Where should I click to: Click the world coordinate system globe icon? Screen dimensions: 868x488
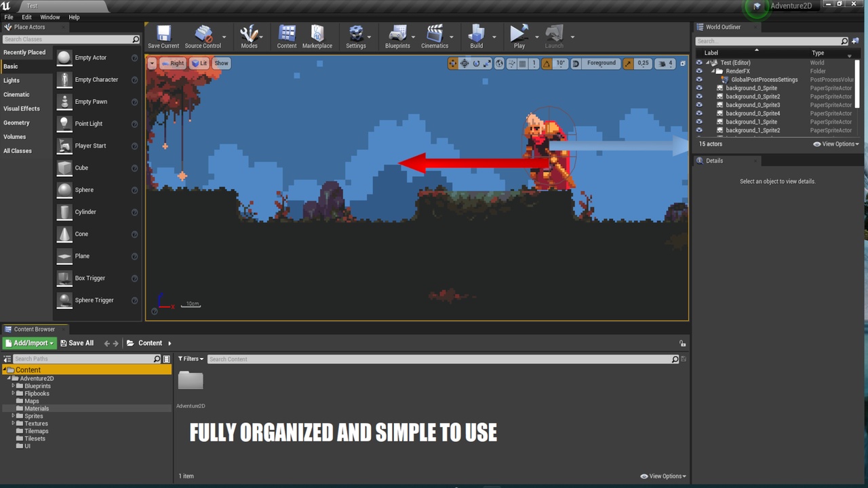(x=500, y=64)
